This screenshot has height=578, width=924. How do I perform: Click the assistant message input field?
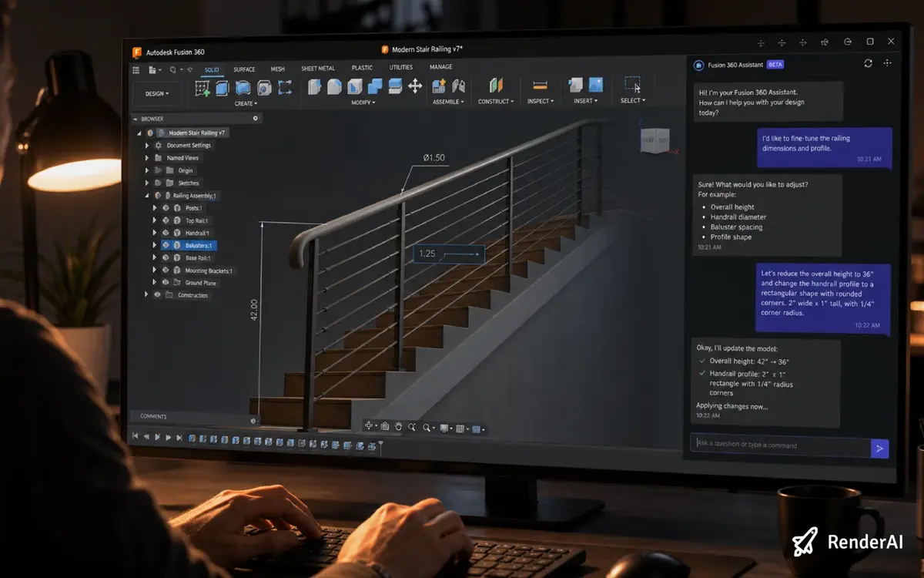point(780,445)
